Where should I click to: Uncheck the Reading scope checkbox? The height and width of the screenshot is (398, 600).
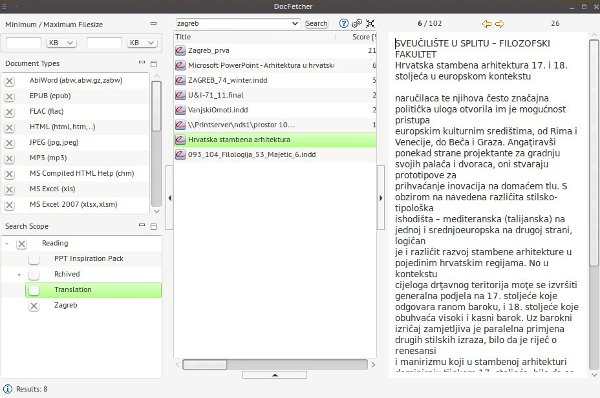click(21, 244)
